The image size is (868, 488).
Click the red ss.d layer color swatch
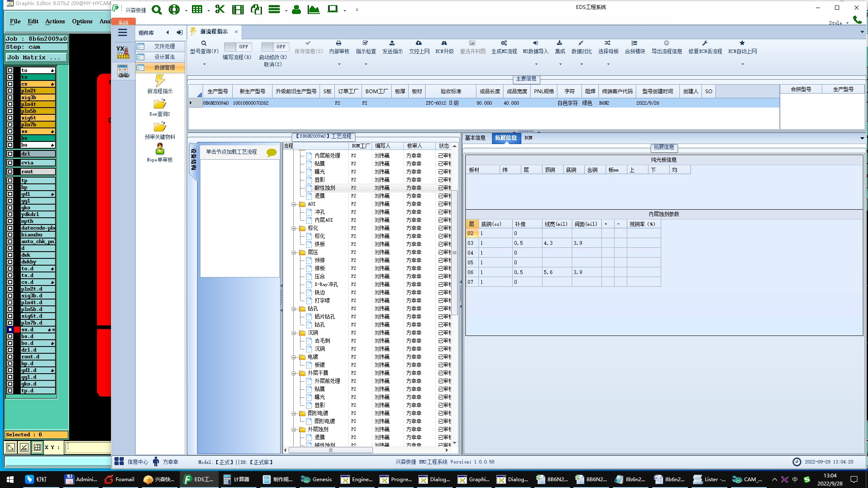click(17, 330)
